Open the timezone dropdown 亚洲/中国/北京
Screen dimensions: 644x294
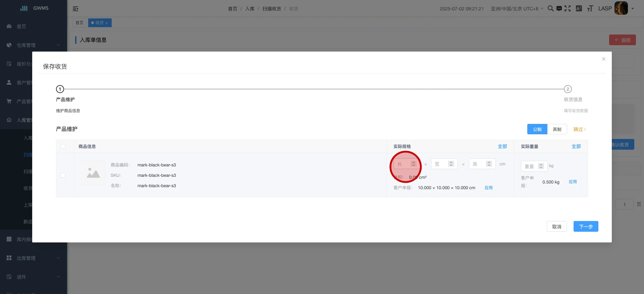(x=517, y=9)
